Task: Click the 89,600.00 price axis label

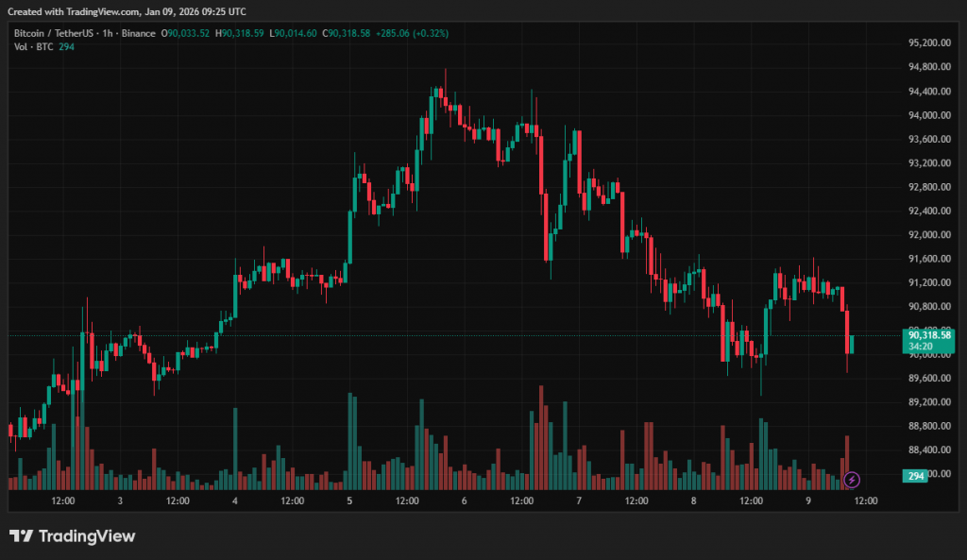Action: (x=928, y=379)
